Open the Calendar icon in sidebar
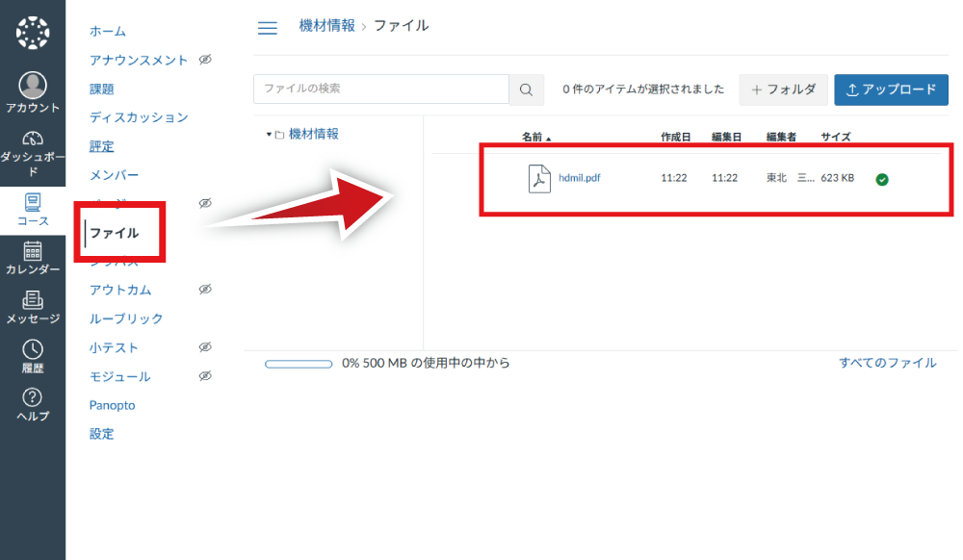Screen dimensions: 963x560 [x=33, y=250]
